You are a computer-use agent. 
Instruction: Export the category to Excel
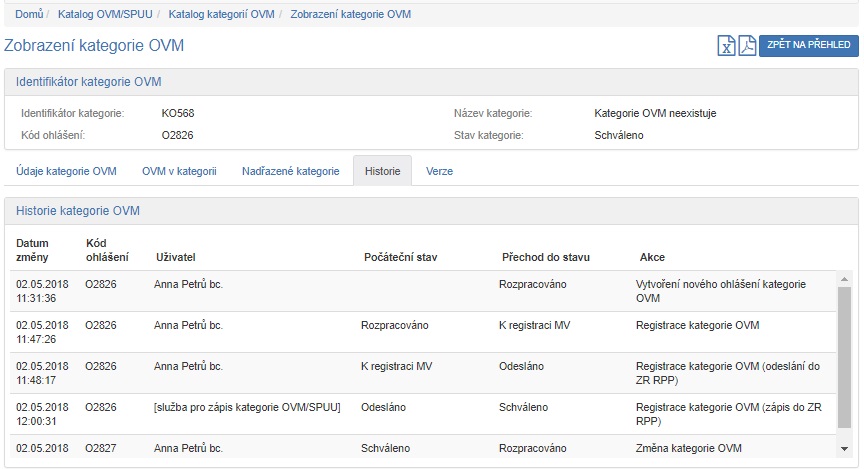tap(727, 46)
